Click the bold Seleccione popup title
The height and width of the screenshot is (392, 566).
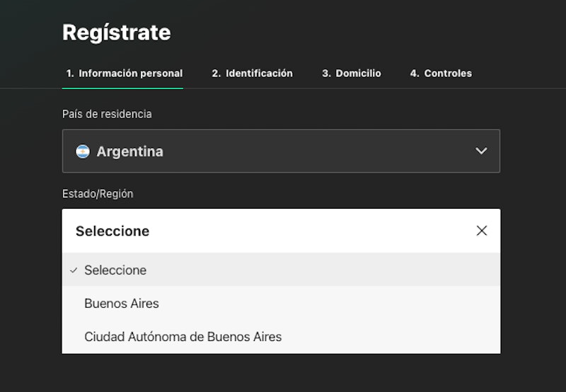click(112, 231)
